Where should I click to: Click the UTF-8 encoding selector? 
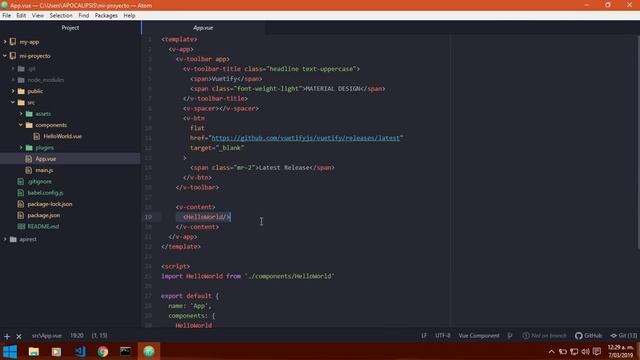click(x=443, y=336)
